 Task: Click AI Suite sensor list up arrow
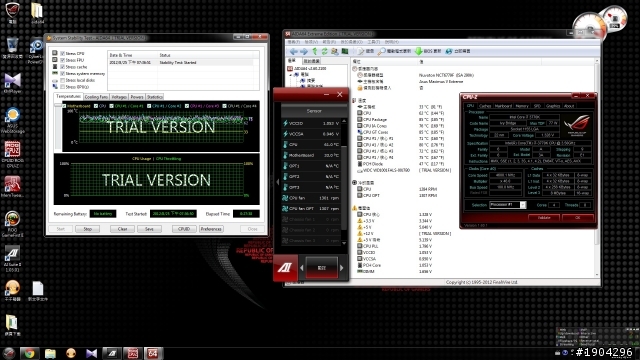pyautogui.click(x=344, y=121)
